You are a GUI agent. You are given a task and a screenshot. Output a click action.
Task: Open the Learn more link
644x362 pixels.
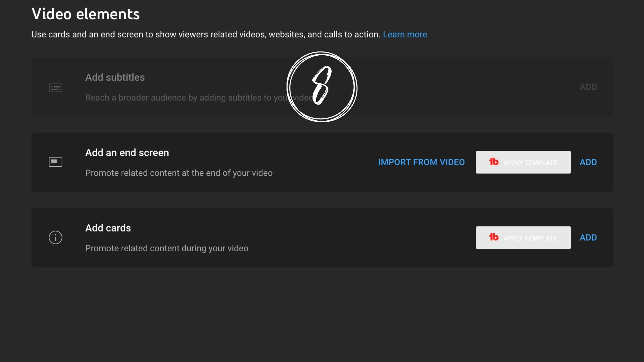(x=405, y=34)
